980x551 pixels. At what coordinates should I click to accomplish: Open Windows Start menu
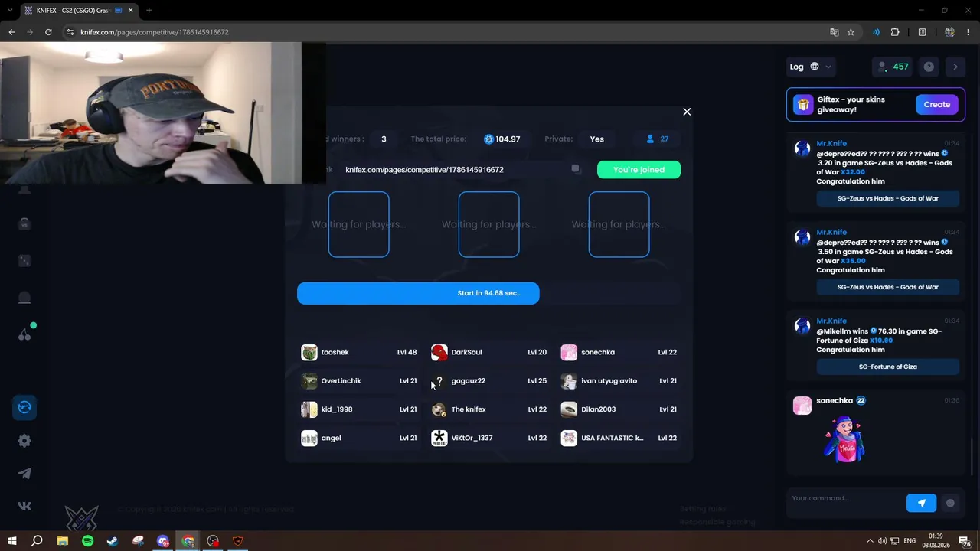[x=12, y=541]
